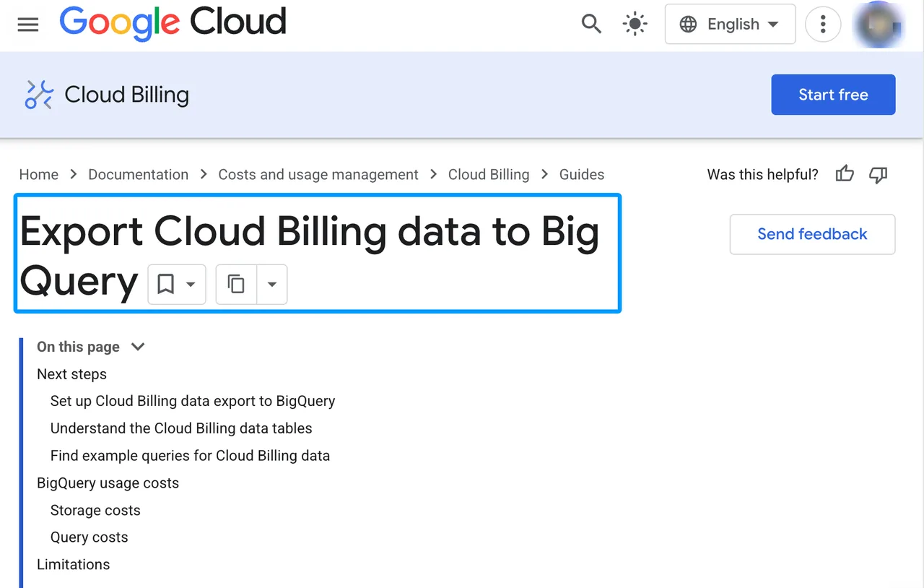This screenshot has width=924, height=588.
Task: Click the search magnifier icon
Action: pyautogui.click(x=591, y=24)
